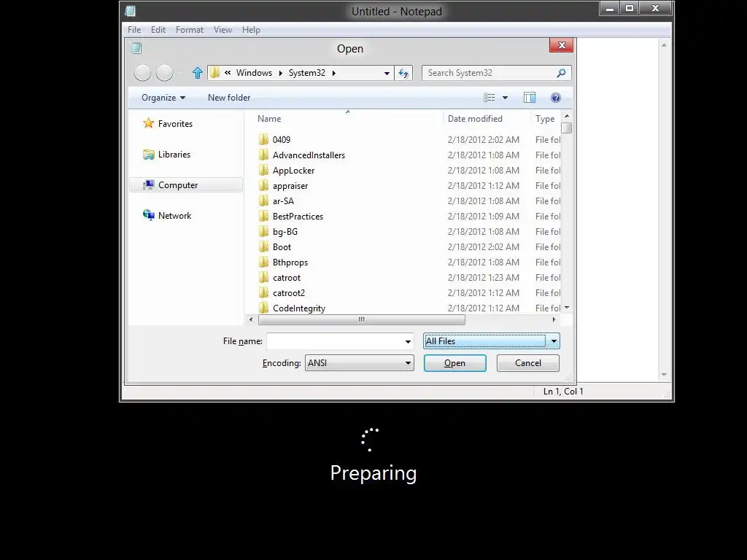Image resolution: width=747 pixels, height=560 pixels.
Task: Click the Computer icon in sidebar
Action: point(149,184)
